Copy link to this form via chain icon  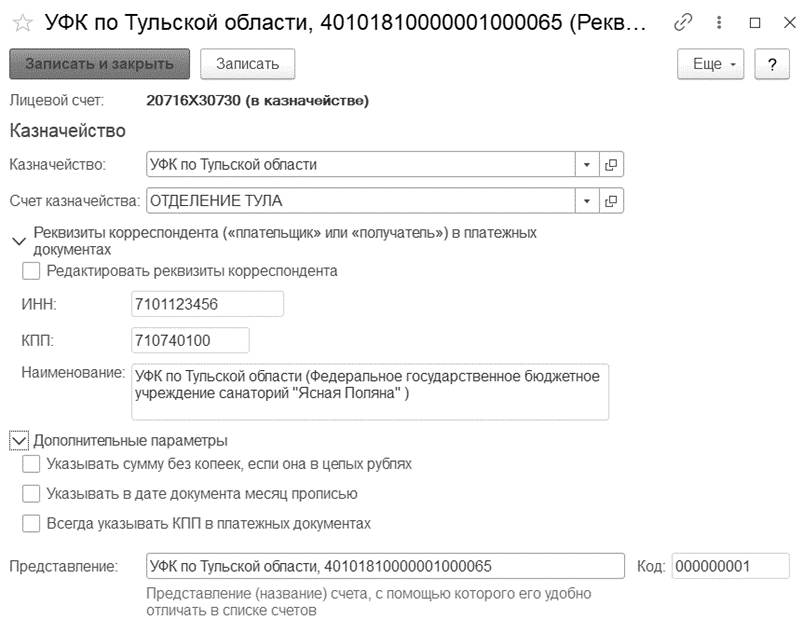point(683,23)
